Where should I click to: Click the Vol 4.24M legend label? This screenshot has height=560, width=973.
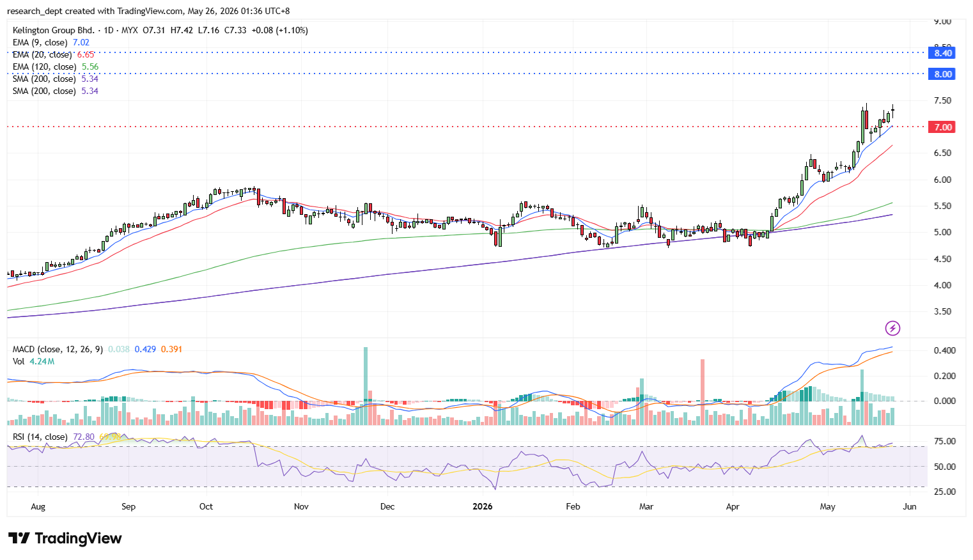pos(33,361)
